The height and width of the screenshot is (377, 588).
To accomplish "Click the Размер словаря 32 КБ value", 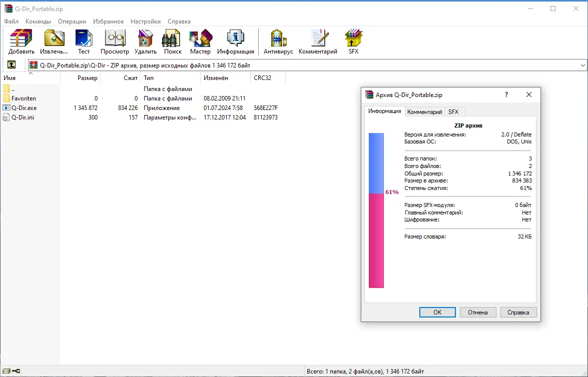I will point(524,236).
